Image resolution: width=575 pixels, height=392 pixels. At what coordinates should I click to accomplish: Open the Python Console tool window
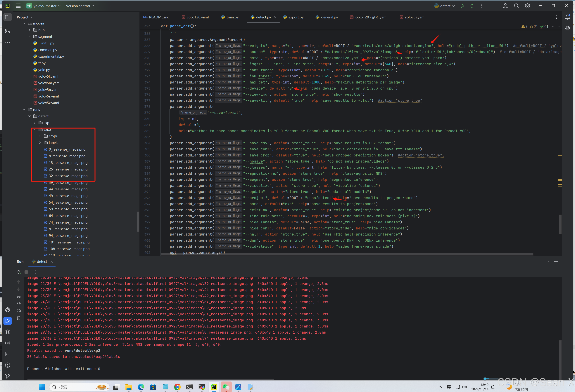coord(8,310)
